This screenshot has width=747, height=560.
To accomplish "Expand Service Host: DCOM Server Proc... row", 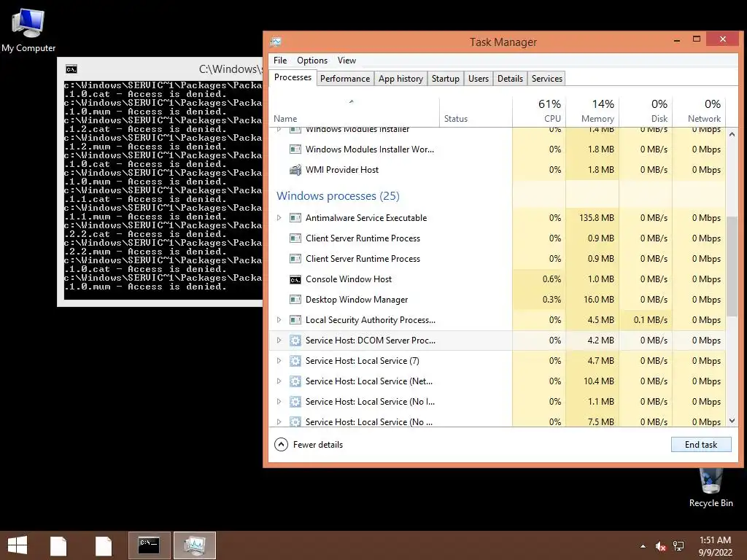I will coord(279,341).
